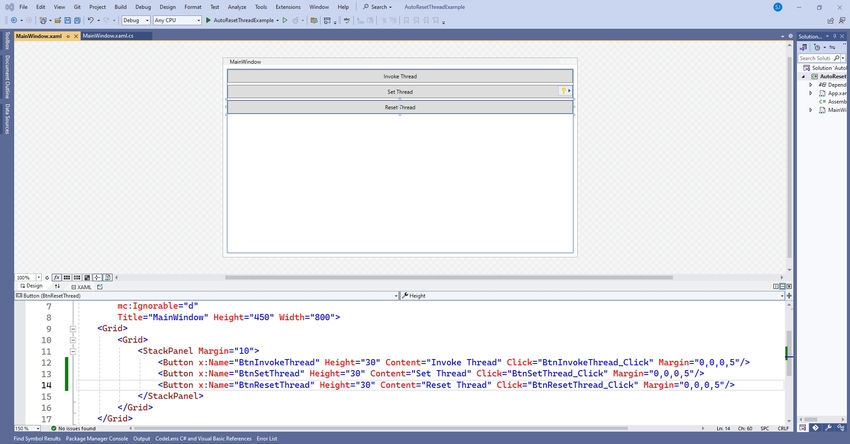
Task: Open the Git Changes pencil icon in status bar
Action: (x=814, y=429)
